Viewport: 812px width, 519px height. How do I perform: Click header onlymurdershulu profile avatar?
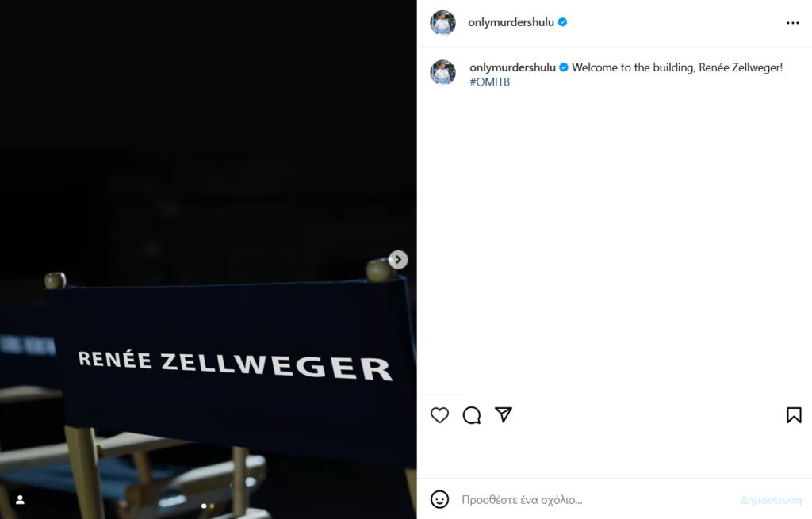[442, 23]
